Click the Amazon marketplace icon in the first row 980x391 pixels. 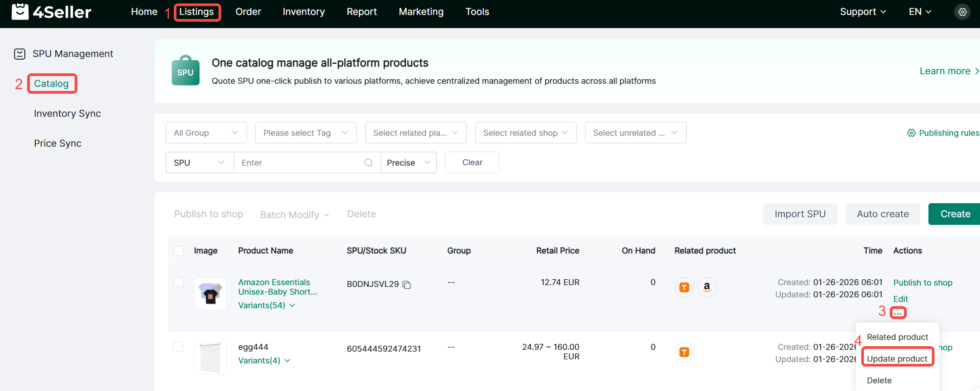[x=707, y=287]
